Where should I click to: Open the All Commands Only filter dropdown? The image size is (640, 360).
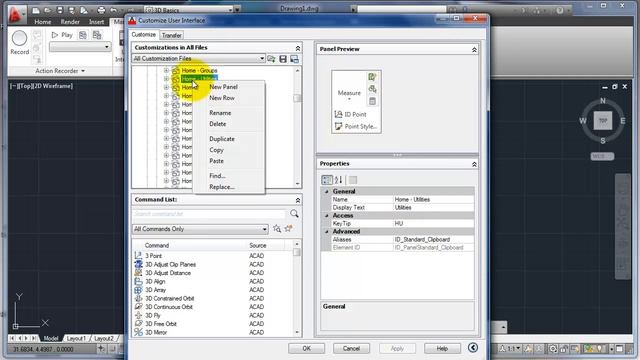tap(200, 229)
